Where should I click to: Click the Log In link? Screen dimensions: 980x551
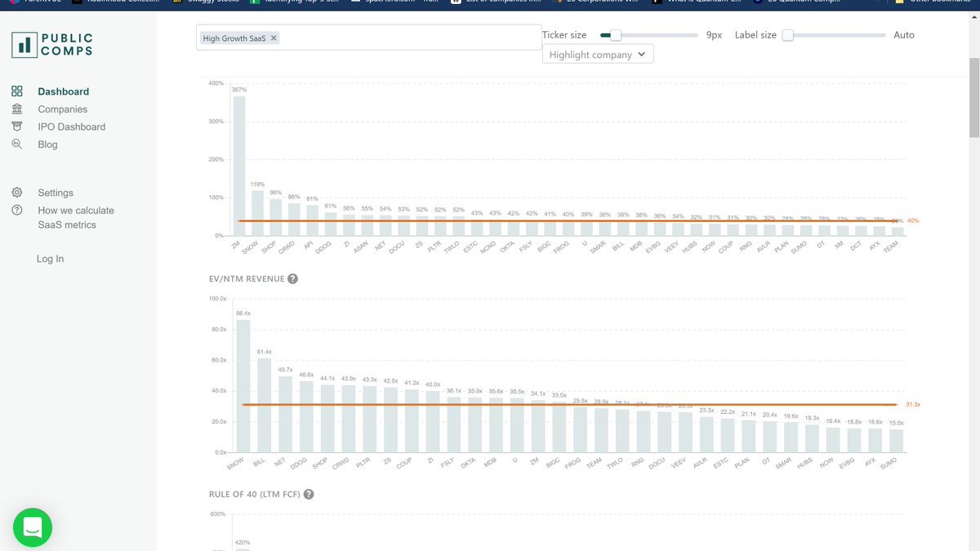point(50,259)
